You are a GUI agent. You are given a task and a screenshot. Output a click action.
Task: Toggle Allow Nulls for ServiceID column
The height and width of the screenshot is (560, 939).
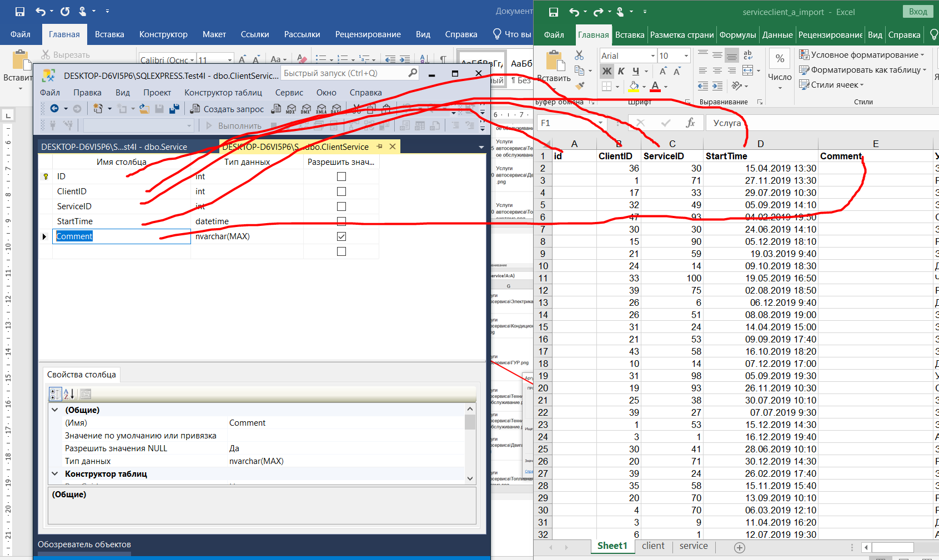(x=342, y=206)
